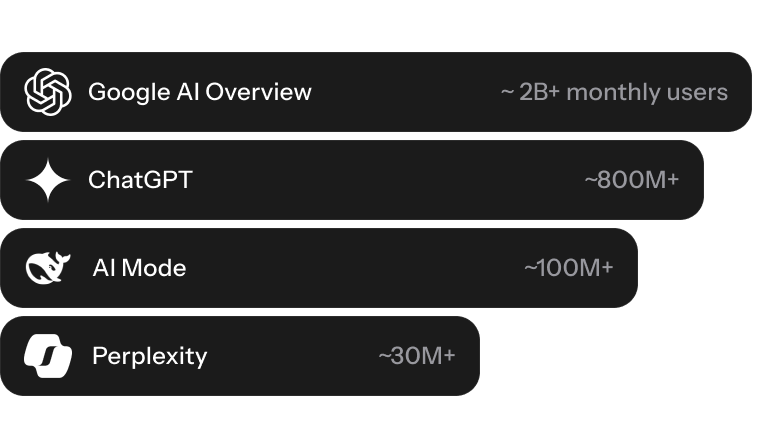Click the '~ 2B+' figure in the top bar
The width and height of the screenshot is (784, 448).
click(x=530, y=92)
